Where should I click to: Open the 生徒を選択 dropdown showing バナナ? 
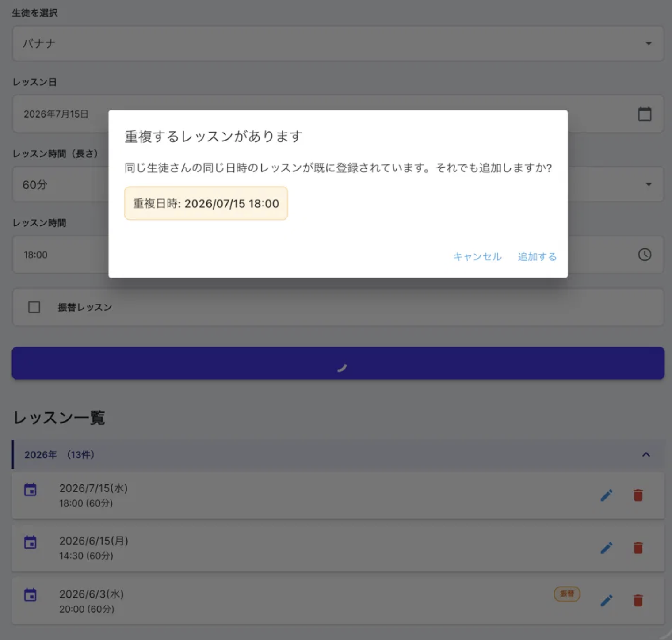point(338,43)
